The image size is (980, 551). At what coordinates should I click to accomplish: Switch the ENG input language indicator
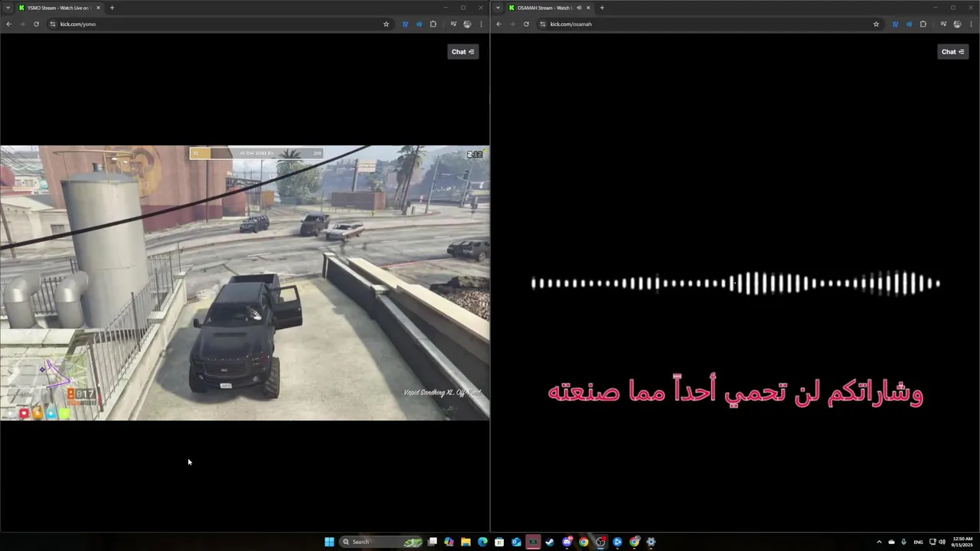[918, 542]
